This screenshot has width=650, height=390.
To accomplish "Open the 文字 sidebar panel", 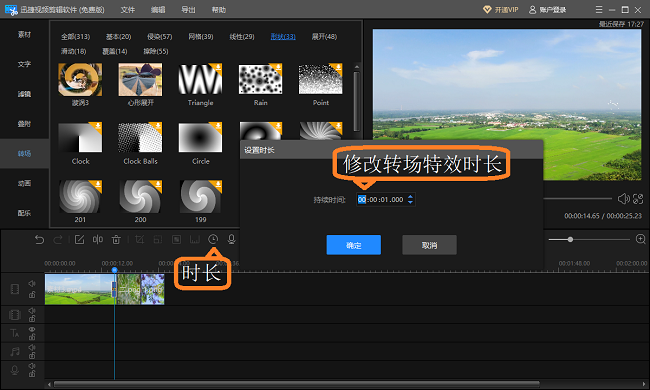I will coord(24,64).
